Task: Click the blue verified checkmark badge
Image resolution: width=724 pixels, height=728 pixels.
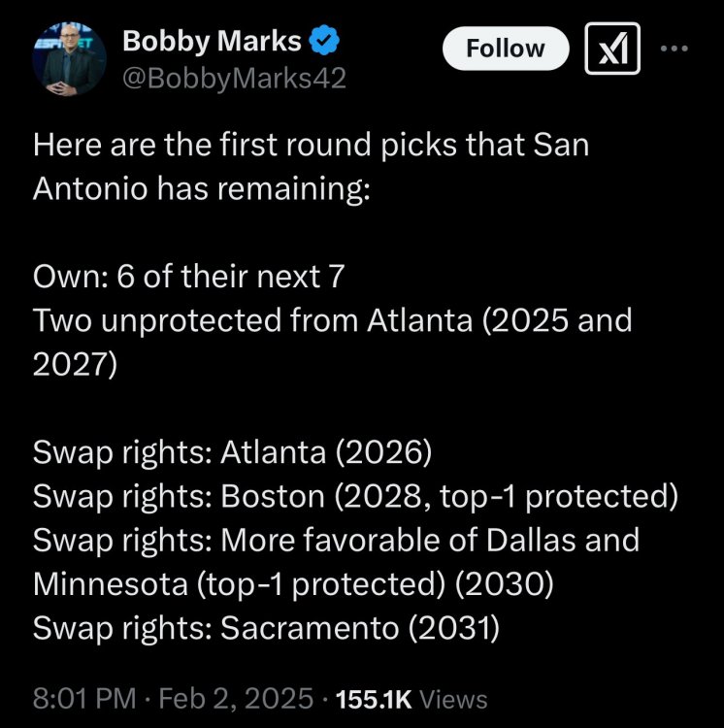Action: (322, 42)
